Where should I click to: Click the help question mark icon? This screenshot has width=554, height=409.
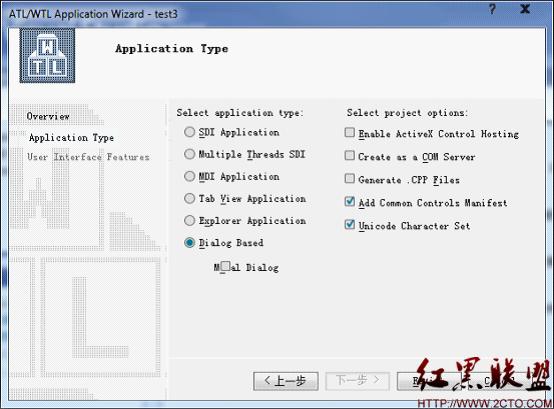(x=493, y=9)
